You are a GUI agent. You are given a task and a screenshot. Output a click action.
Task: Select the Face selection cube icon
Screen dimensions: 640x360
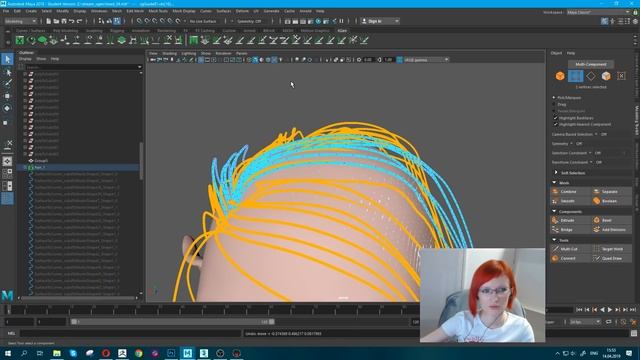[606, 76]
